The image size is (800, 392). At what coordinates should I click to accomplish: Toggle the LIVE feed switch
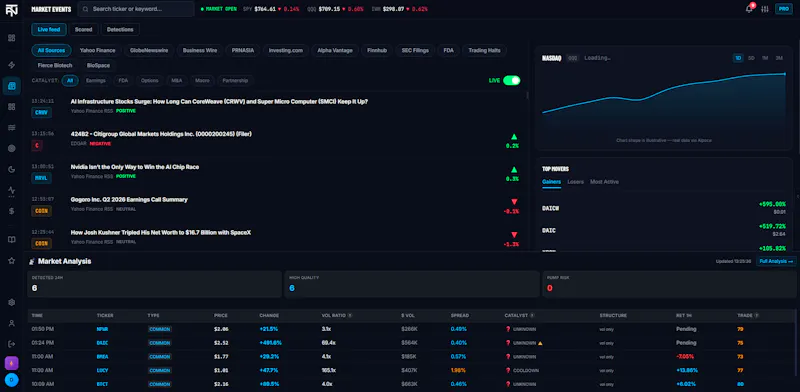(511, 80)
